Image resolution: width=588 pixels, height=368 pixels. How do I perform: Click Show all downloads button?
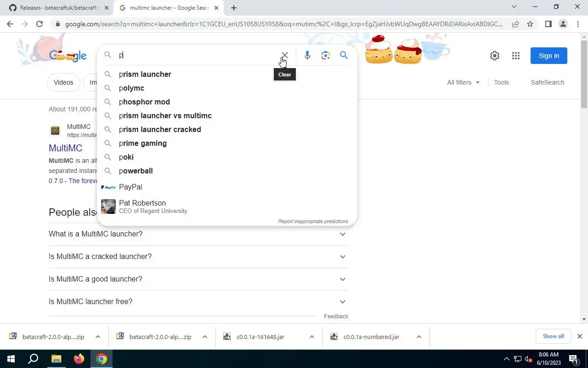pyautogui.click(x=553, y=336)
